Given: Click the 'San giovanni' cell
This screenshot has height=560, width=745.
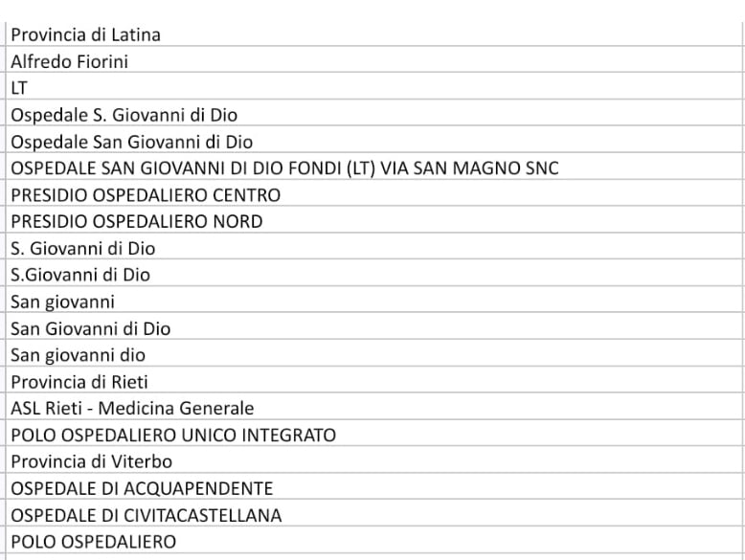Looking at the screenshot, I should (x=374, y=302).
